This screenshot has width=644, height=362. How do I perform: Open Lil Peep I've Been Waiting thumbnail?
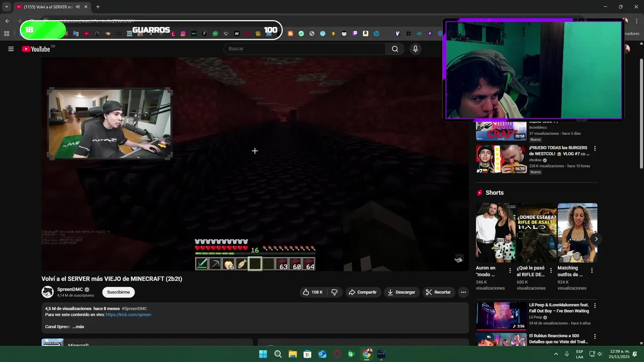coord(501,316)
